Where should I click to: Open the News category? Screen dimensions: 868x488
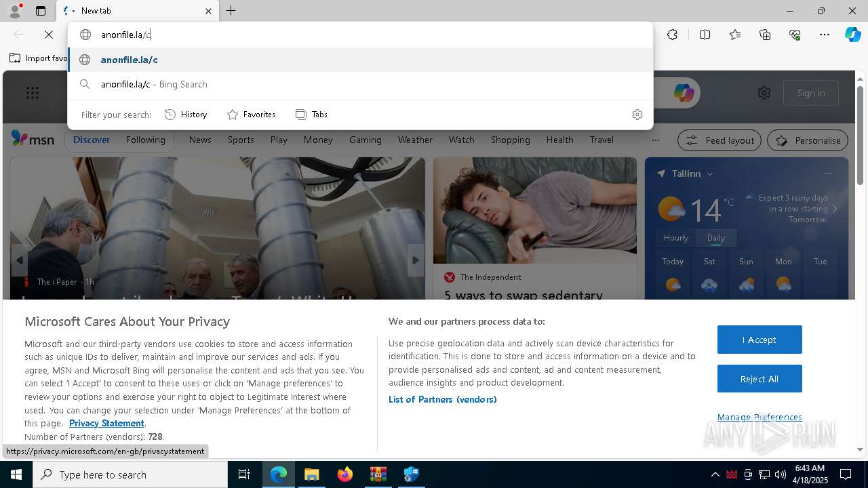[x=200, y=140]
